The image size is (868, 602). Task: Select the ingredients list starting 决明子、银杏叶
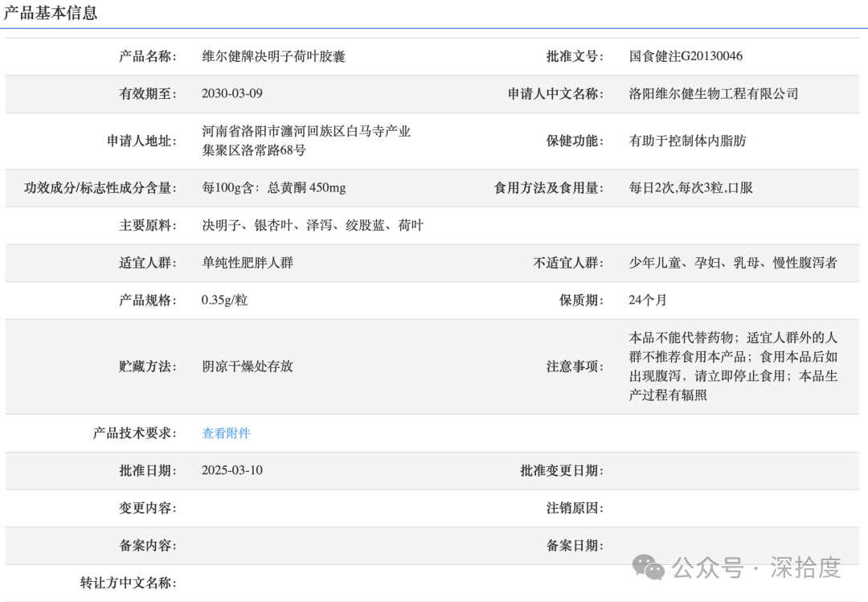(313, 225)
